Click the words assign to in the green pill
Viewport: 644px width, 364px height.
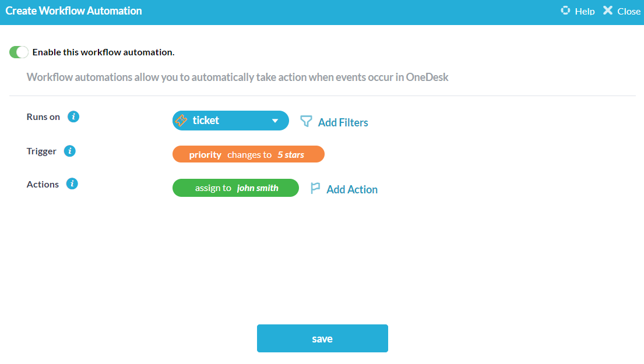point(213,188)
